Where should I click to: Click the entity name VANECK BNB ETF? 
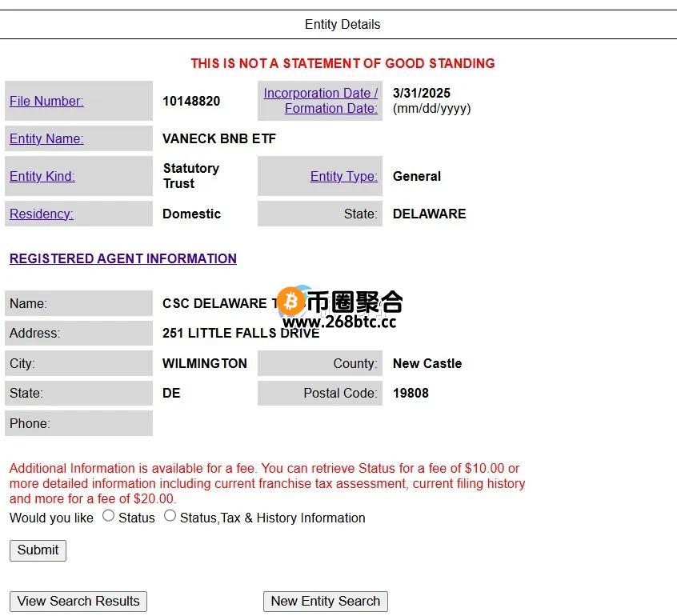(x=219, y=138)
